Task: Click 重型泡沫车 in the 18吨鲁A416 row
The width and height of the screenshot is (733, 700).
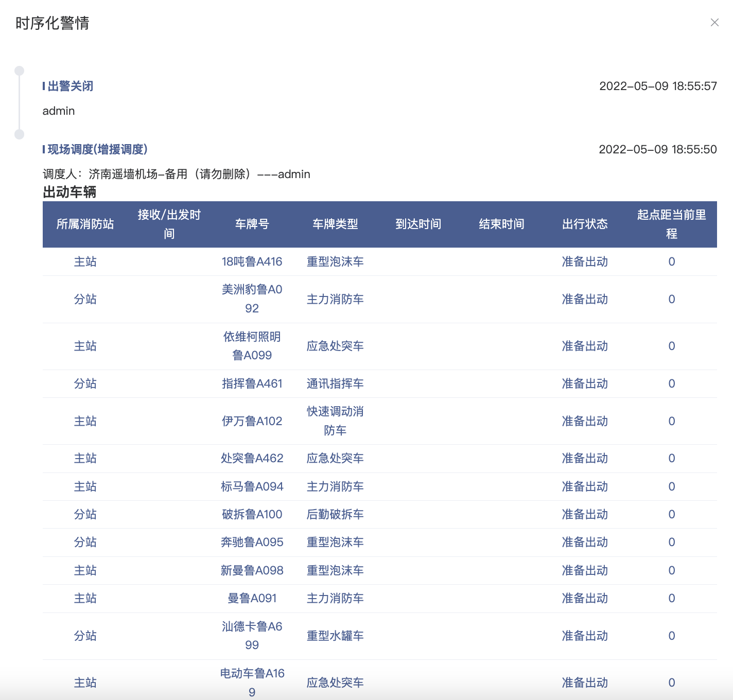Action: tap(335, 261)
